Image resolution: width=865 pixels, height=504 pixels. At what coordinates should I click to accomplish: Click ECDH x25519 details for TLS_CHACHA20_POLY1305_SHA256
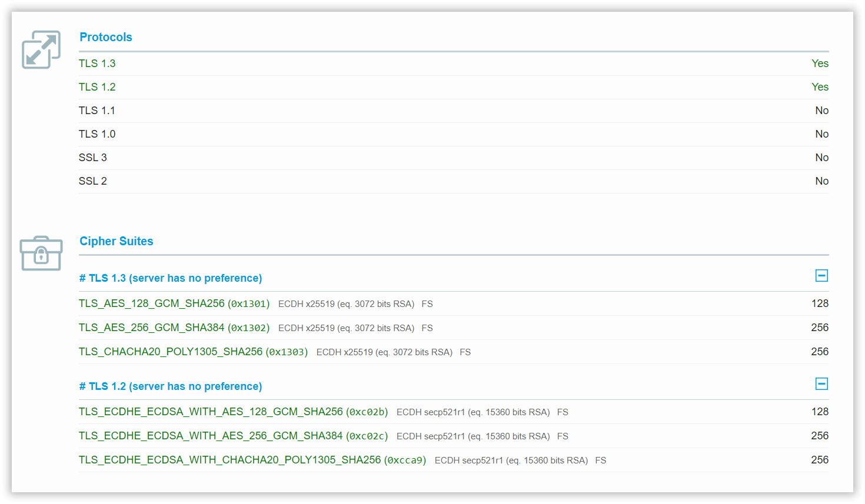click(384, 352)
